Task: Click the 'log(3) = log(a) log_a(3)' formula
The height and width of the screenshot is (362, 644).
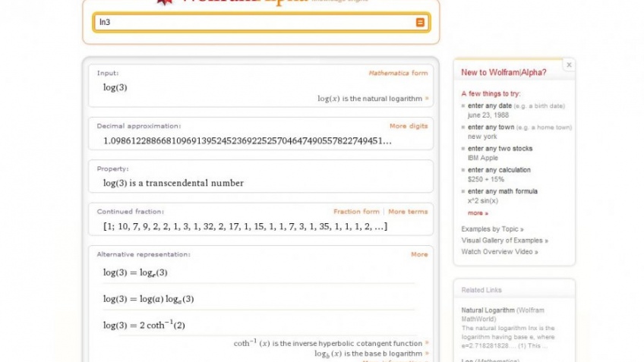Action: tap(148, 299)
